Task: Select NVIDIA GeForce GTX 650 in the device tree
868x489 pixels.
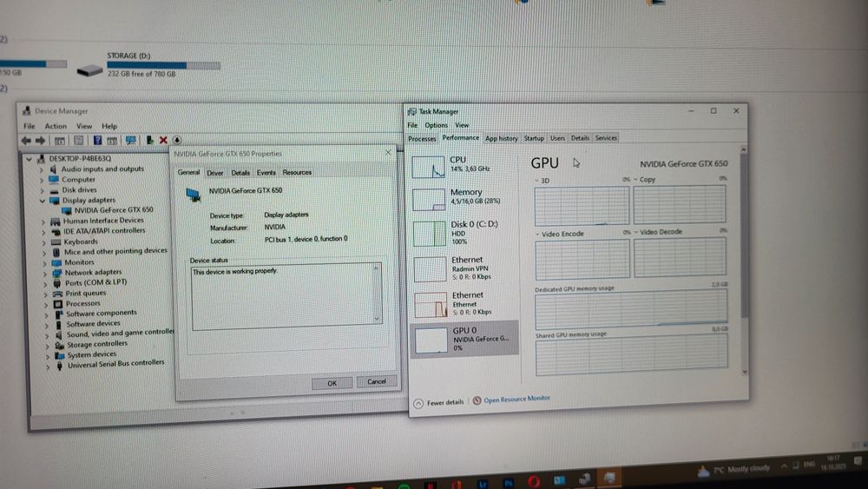Action: [114, 210]
